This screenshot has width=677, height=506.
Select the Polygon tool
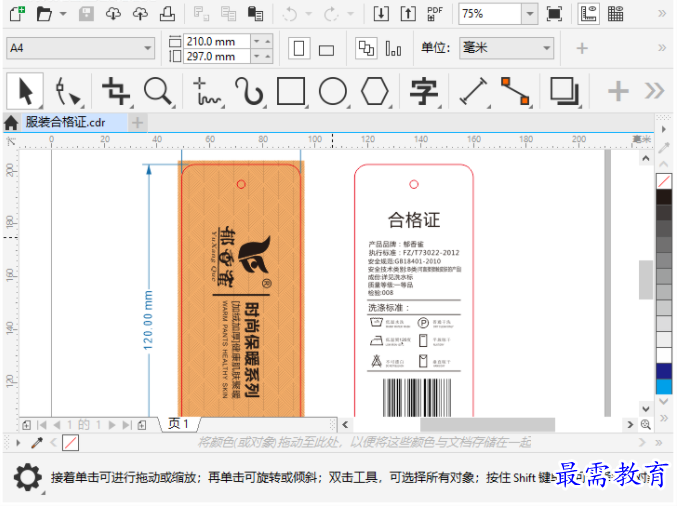click(374, 91)
